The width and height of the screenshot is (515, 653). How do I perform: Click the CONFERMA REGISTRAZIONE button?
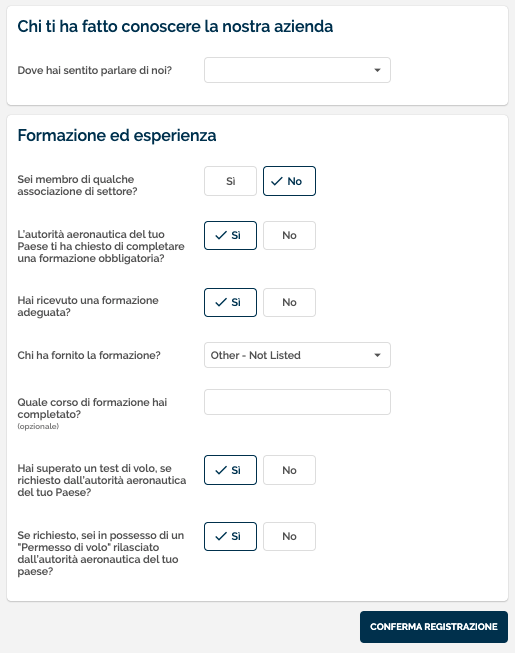pyautogui.click(x=434, y=627)
